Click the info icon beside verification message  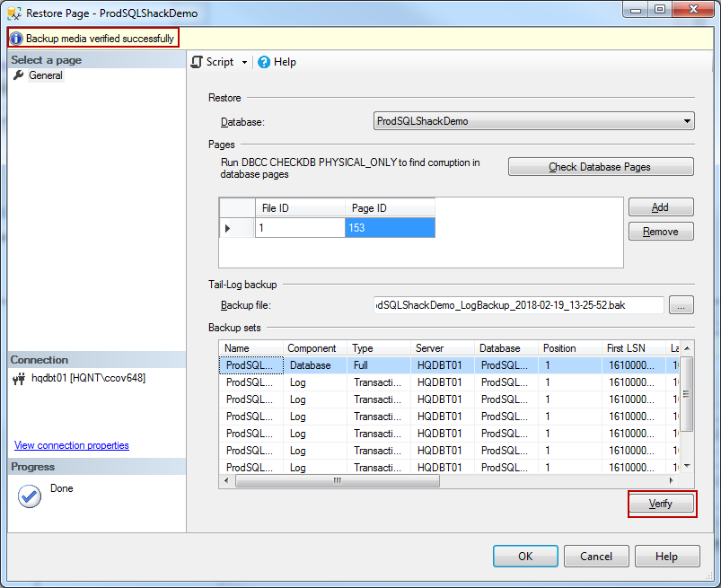[x=16, y=39]
